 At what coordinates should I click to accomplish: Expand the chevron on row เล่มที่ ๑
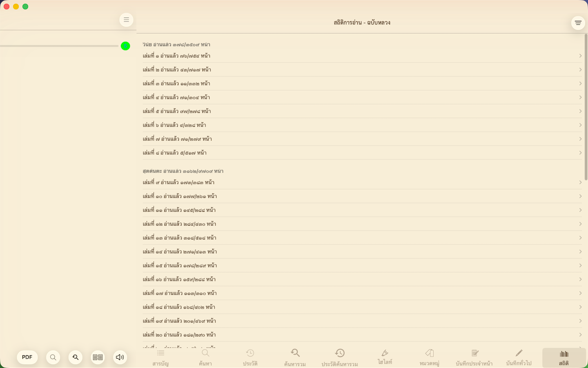pyautogui.click(x=580, y=56)
